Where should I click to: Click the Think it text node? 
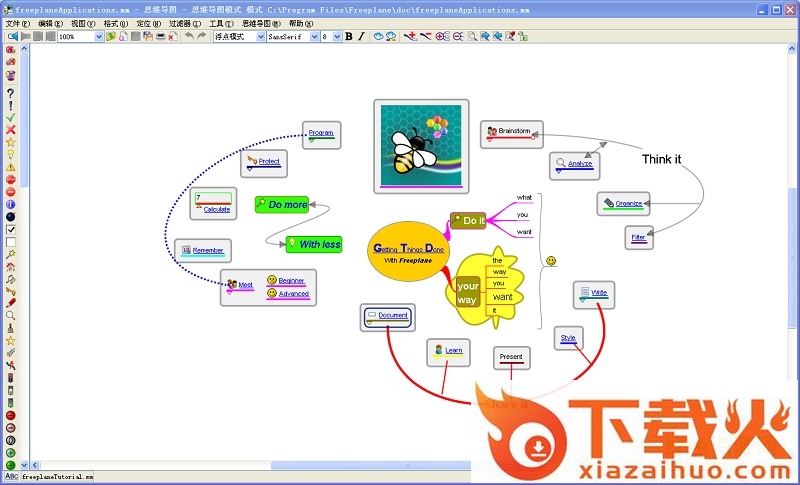click(661, 159)
